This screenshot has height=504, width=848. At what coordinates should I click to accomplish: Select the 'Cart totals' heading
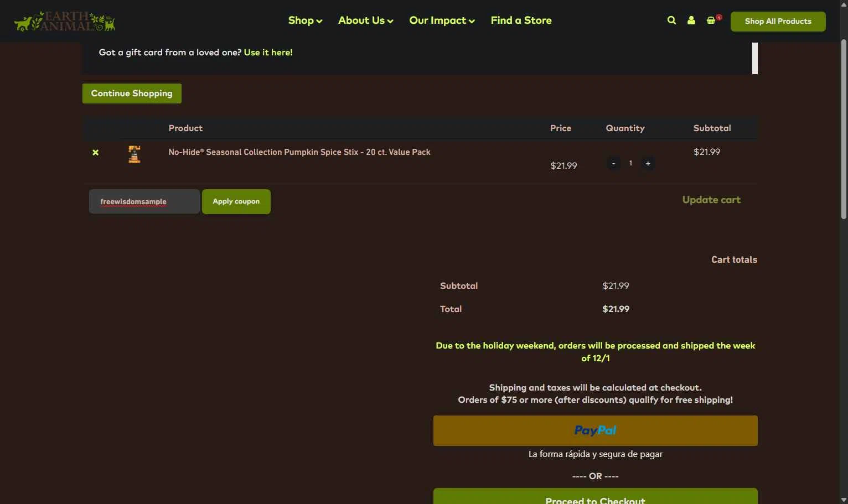pos(734,259)
